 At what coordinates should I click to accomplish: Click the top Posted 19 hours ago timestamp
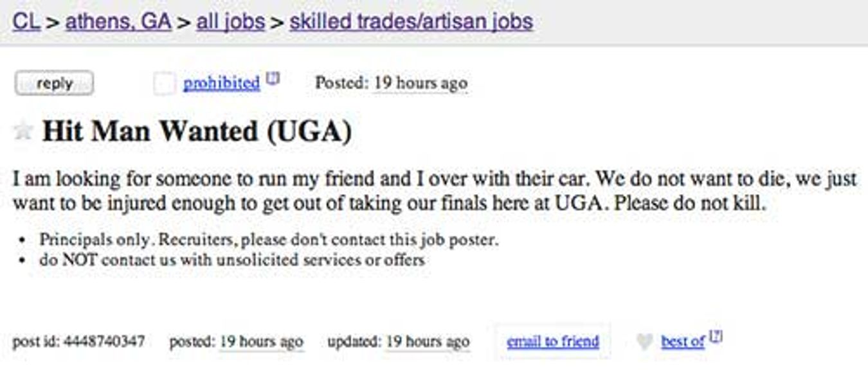click(x=420, y=84)
